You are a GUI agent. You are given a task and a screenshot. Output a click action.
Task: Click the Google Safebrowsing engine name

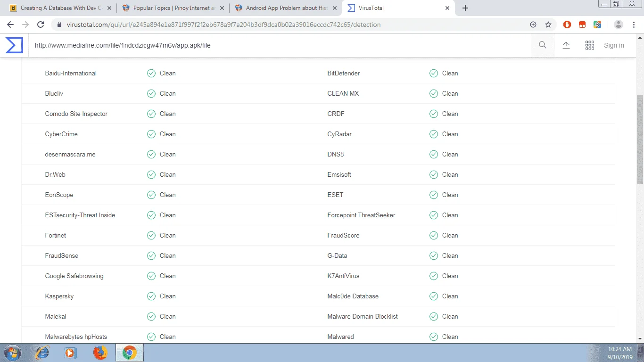coord(74,276)
